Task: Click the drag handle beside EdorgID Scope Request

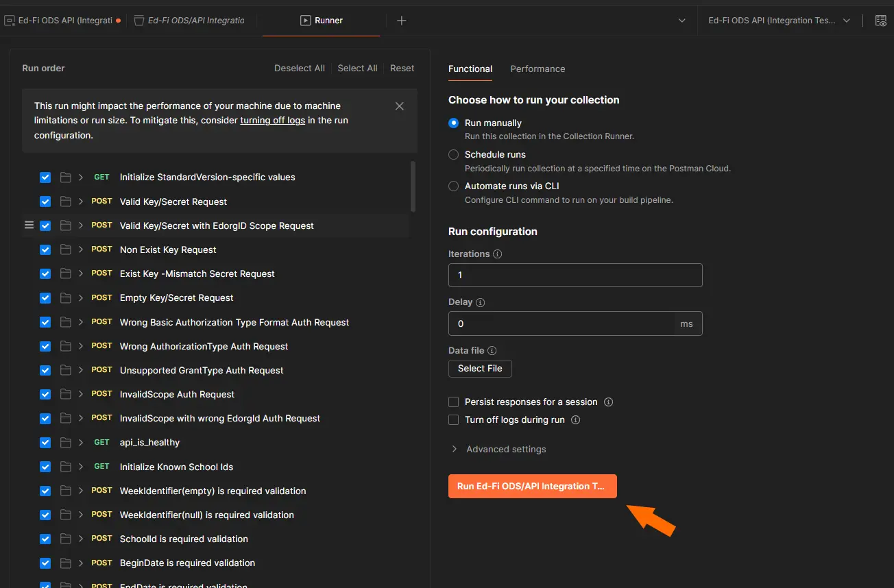Action: (x=29, y=225)
